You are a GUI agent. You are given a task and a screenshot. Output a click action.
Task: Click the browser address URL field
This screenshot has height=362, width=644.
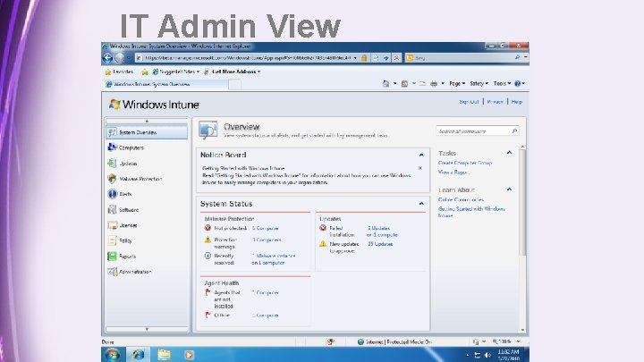pos(247,58)
